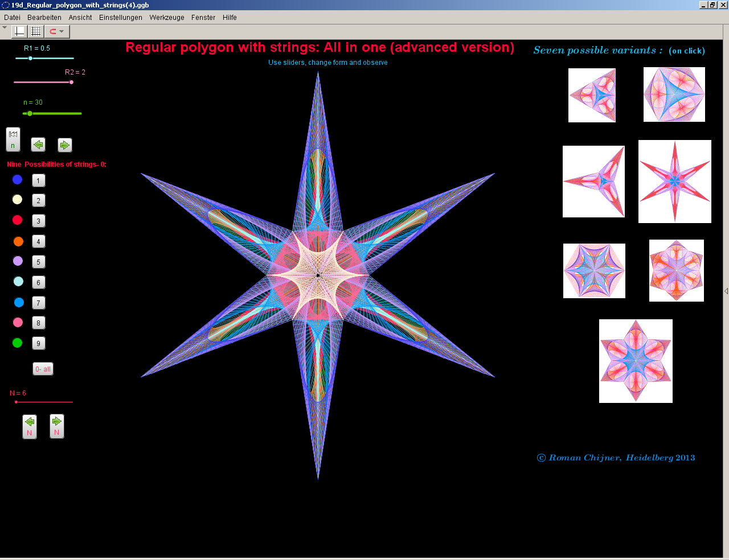Click the red dot beside button 3
Viewport: 729px width, 560px height.
pos(18,220)
